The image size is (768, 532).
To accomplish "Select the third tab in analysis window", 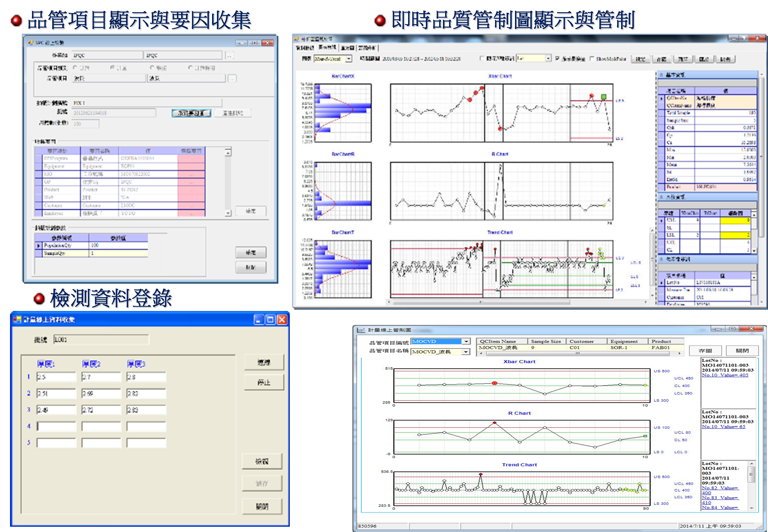I will coord(347,48).
